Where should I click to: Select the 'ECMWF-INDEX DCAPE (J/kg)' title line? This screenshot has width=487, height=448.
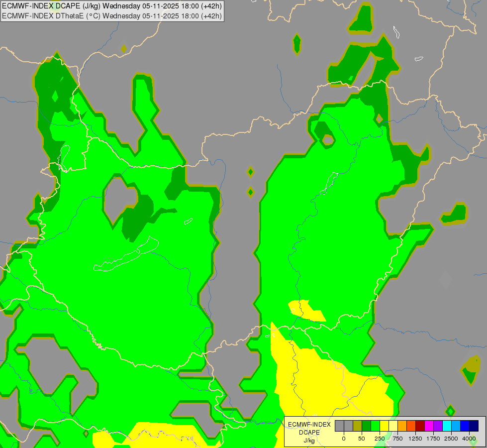pos(112,6)
